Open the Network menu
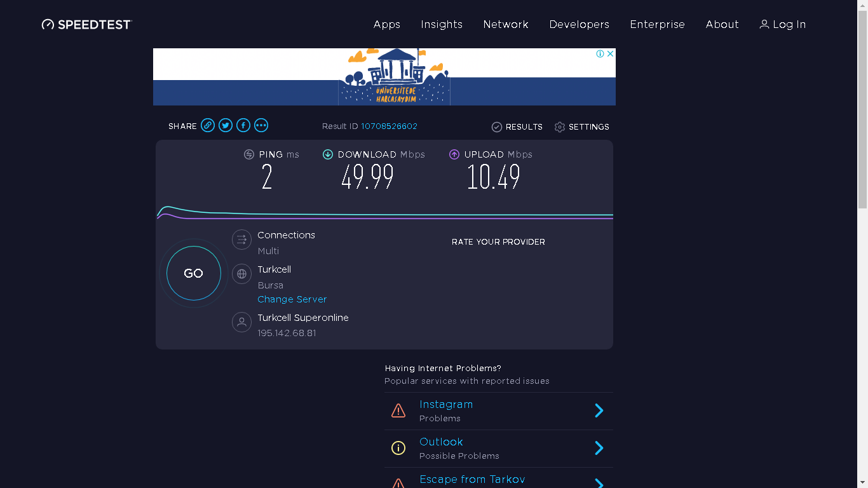The width and height of the screenshot is (868, 488). coord(506,24)
